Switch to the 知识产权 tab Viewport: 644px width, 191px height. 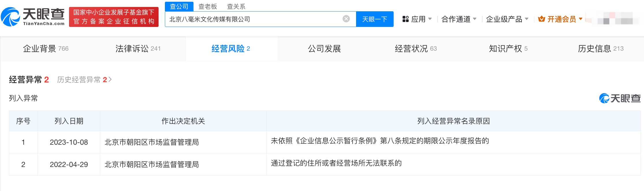click(x=508, y=49)
